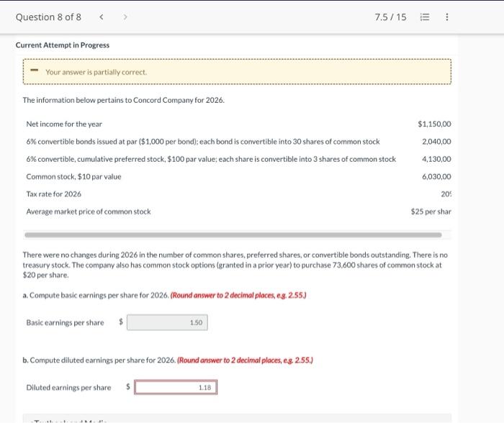
Task: Go to the previous question arrow
Action: (x=102, y=17)
